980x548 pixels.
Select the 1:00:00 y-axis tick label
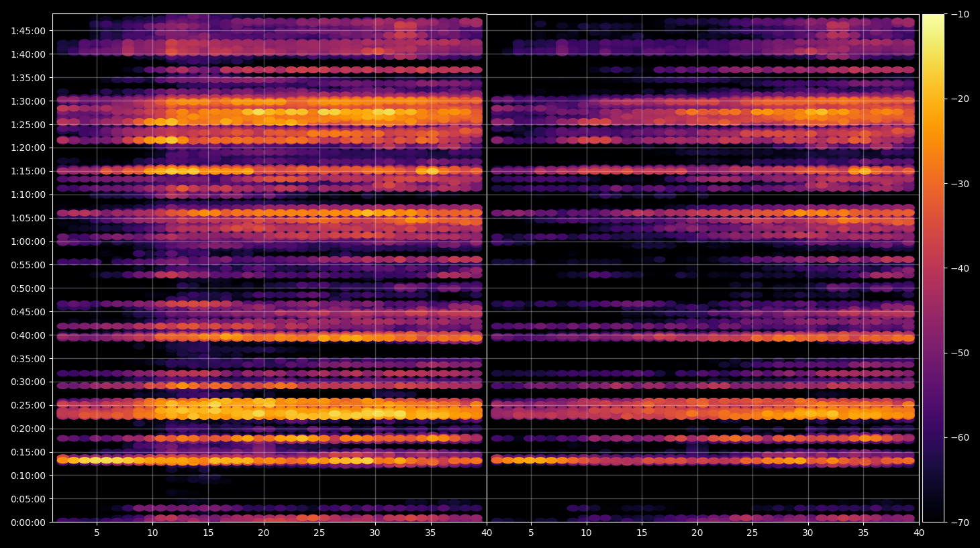28,241
